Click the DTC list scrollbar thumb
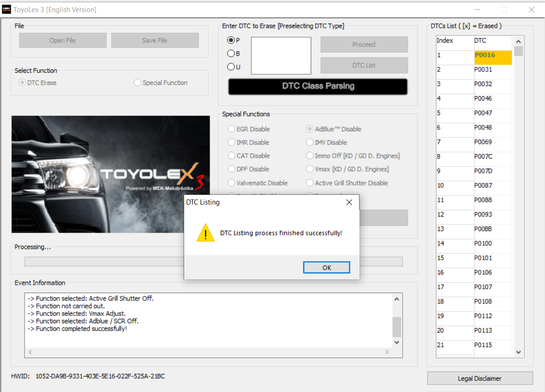The width and height of the screenshot is (545, 392). pyautogui.click(x=518, y=51)
